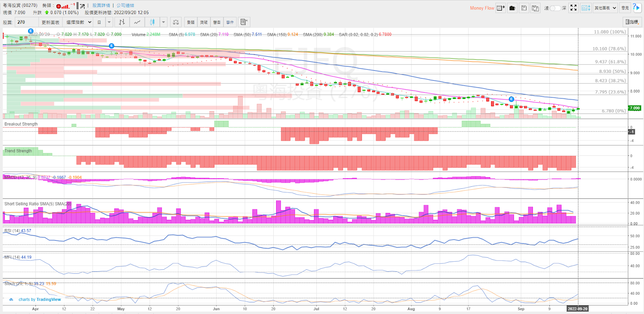Click the Money Flow link
Image resolution: width=644 pixels, height=314 pixels.
click(x=482, y=8)
